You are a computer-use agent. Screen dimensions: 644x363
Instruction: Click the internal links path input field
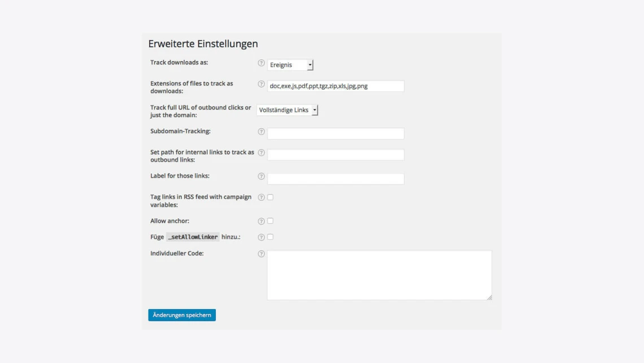click(x=336, y=155)
